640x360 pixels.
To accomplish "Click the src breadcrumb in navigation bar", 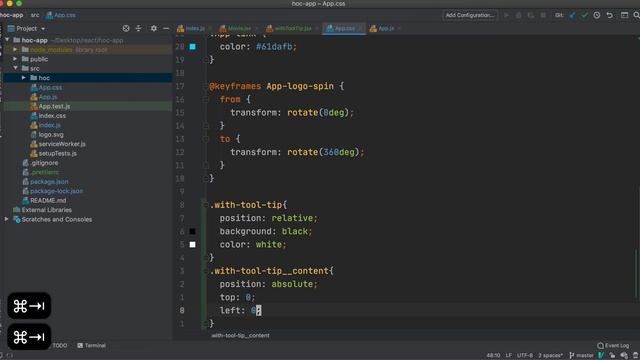I will (x=35, y=15).
